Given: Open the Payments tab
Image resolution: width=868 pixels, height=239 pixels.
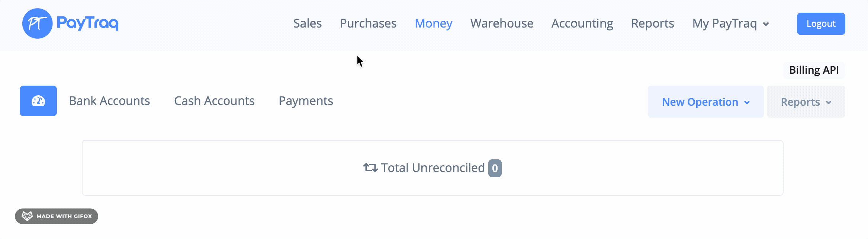Looking at the screenshot, I should [306, 101].
